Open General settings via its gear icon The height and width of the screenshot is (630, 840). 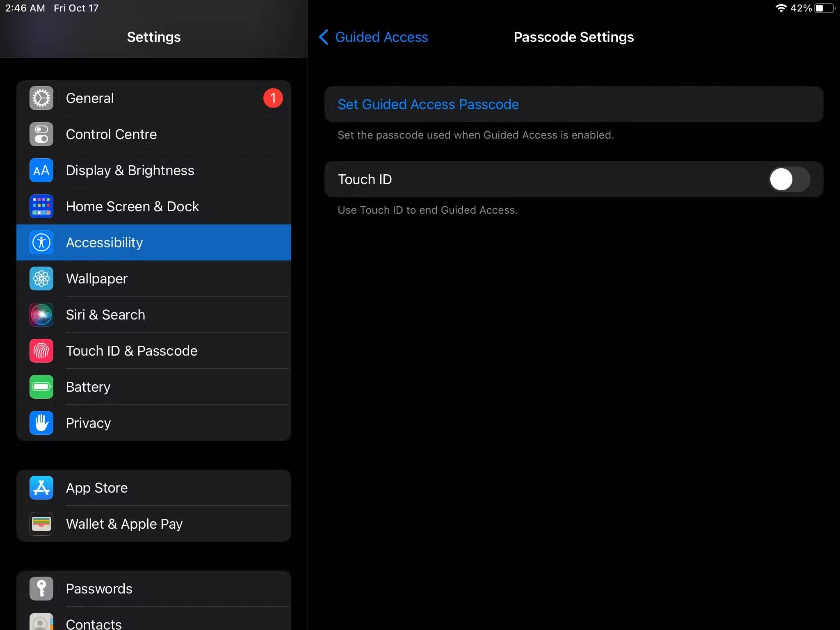(x=41, y=98)
